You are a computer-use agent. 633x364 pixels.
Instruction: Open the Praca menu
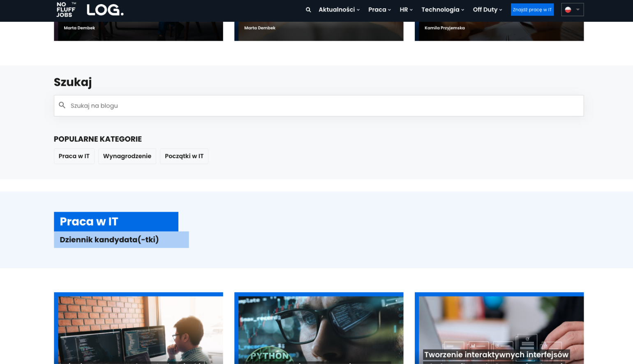[x=379, y=9]
